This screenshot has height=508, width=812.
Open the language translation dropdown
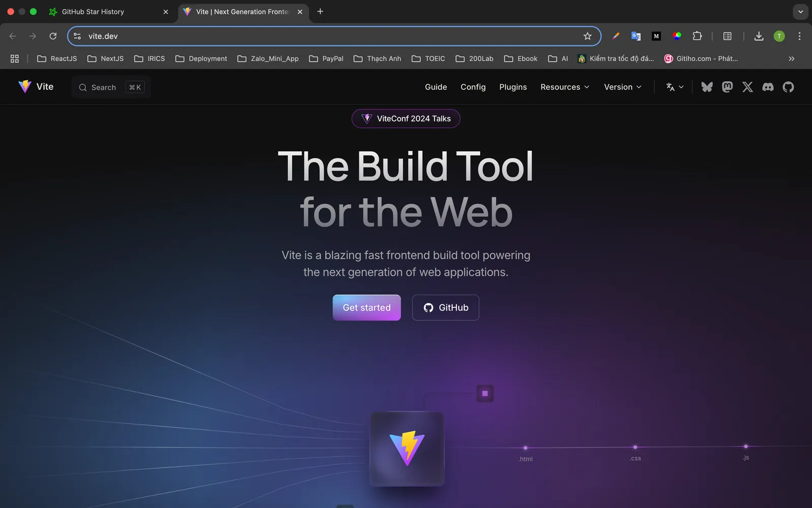pyautogui.click(x=674, y=87)
